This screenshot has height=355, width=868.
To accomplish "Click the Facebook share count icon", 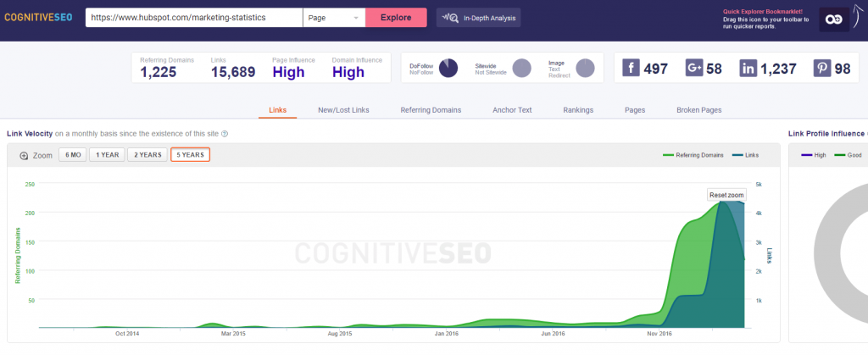I will point(631,69).
